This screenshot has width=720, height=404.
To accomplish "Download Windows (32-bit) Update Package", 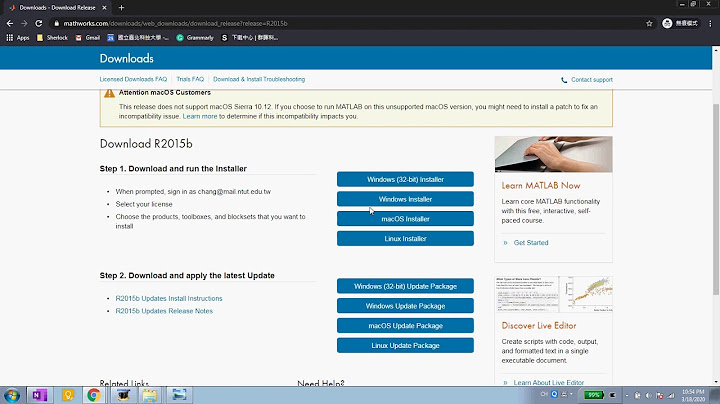I will [405, 286].
